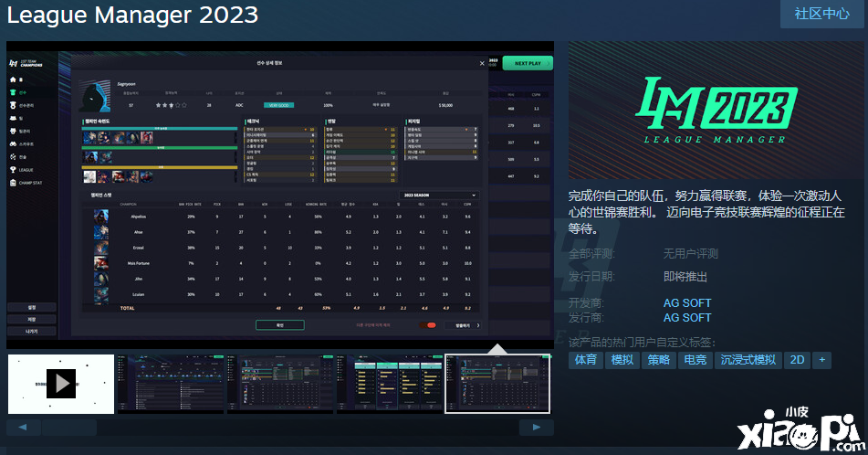The width and height of the screenshot is (868, 455).
Task: Click the plus button to add tag
Action: point(822,360)
